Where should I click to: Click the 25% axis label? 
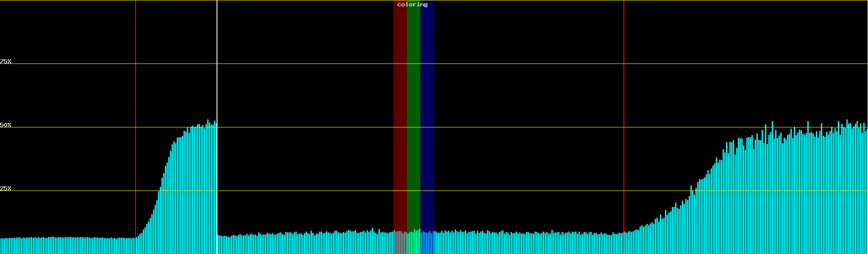[6, 188]
